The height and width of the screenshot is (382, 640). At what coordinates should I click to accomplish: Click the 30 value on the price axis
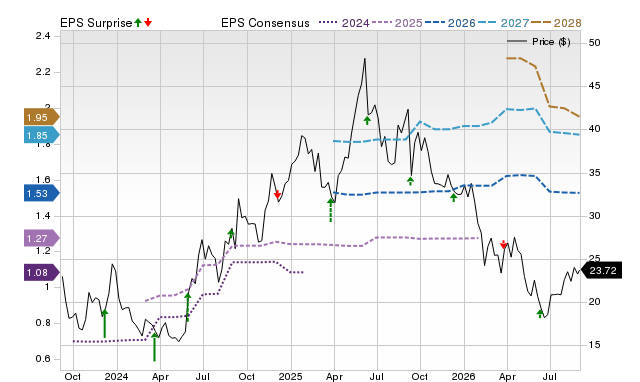[x=595, y=216]
